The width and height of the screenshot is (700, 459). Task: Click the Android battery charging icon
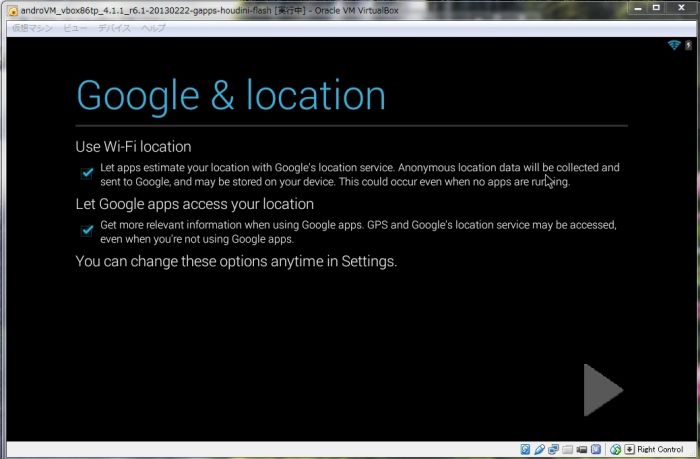tap(688, 46)
